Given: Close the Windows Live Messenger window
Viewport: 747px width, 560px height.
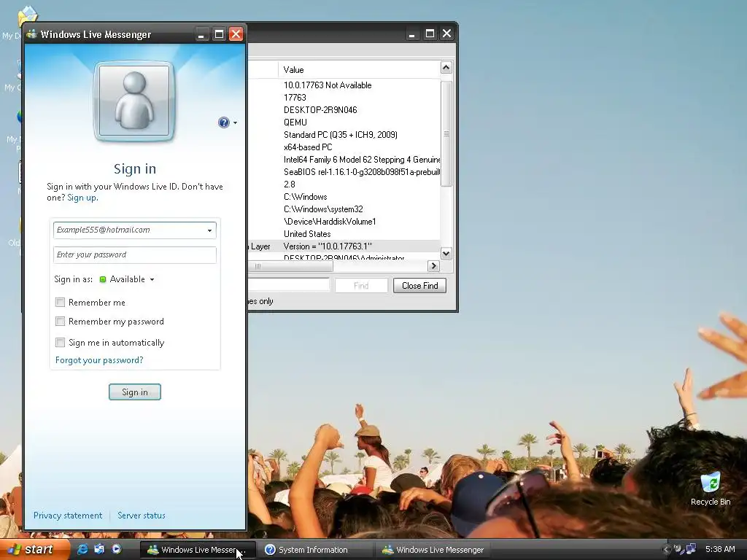Looking at the screenshot, I should [236, 34].
